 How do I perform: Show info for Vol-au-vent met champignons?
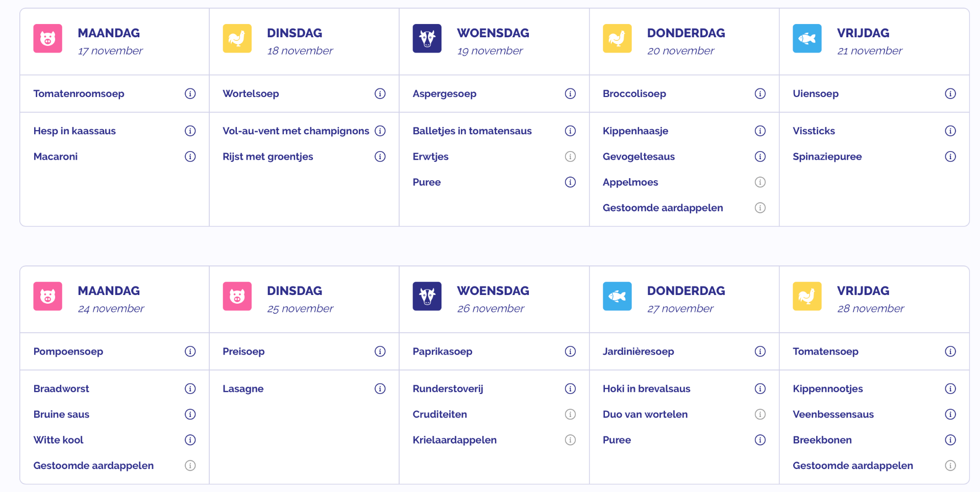[380, 131]
